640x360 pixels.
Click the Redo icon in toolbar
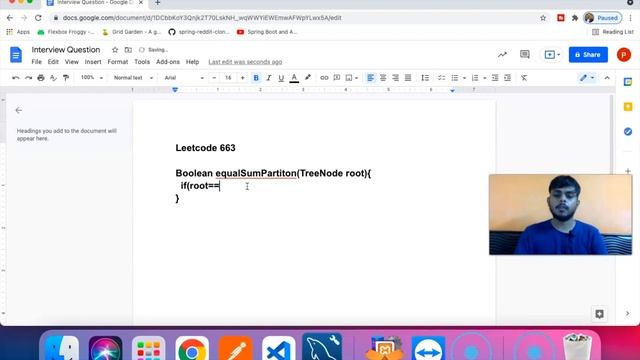[x=28, y=78]
